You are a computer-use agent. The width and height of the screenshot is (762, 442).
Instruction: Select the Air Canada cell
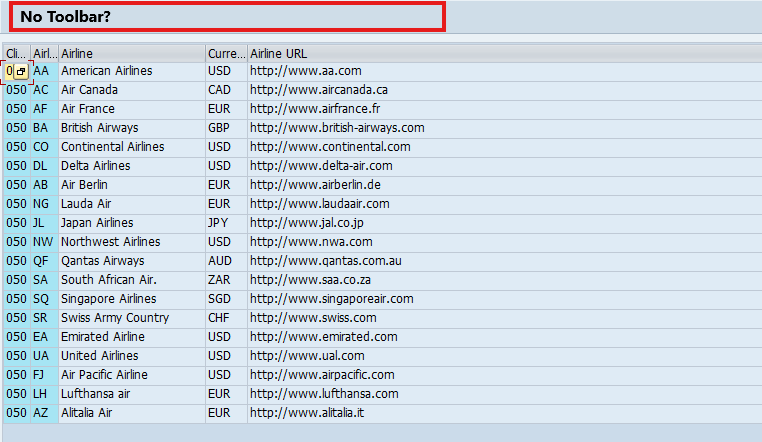(132, 90)
